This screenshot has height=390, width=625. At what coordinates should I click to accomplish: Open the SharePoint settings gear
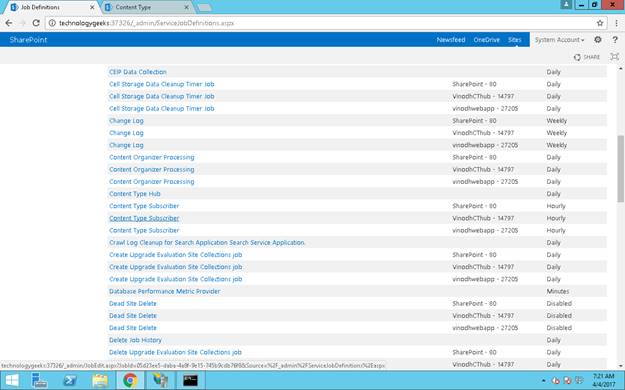click(597, 39)
